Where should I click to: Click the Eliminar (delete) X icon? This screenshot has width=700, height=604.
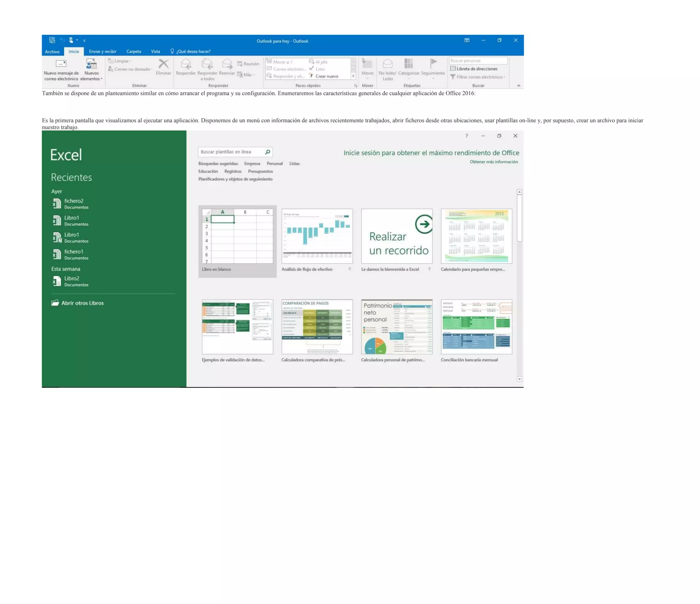click(x=163, y=64)
